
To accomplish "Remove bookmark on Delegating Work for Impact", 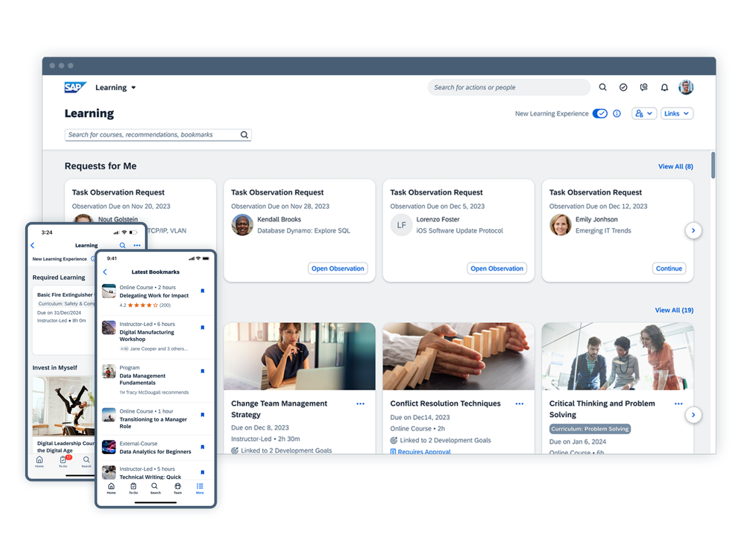I will point(202,291).
